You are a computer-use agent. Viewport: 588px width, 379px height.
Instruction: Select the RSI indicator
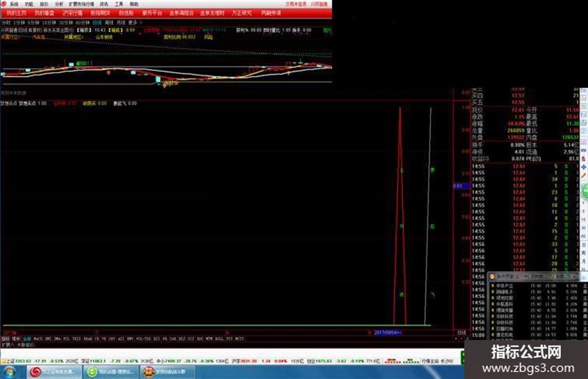pos(157,339)
